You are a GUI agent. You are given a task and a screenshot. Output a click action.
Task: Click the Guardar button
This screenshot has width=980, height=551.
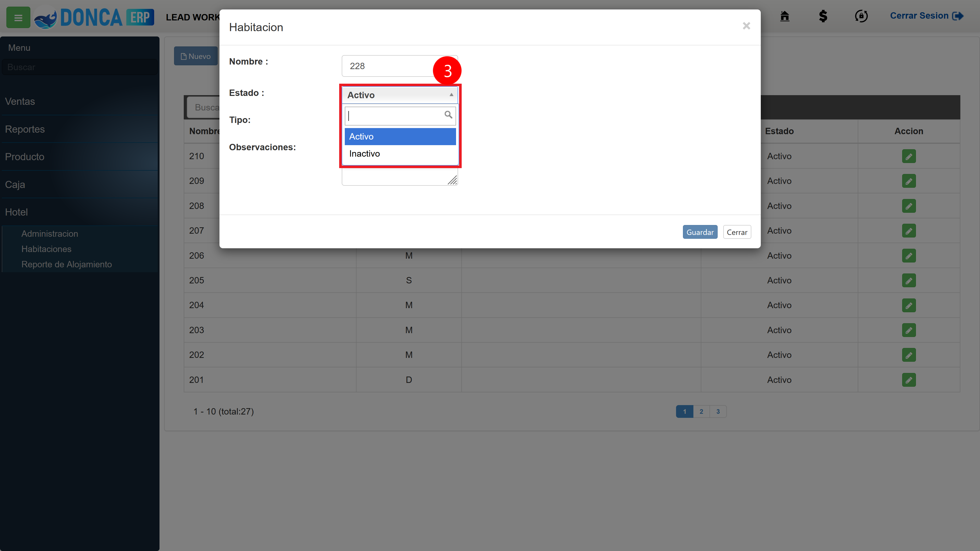[700, 232]
